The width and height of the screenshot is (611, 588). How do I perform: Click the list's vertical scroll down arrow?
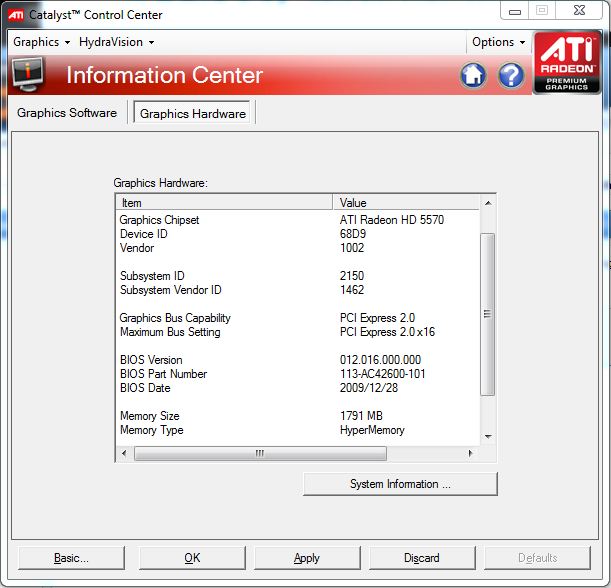[x=488, y=437]
